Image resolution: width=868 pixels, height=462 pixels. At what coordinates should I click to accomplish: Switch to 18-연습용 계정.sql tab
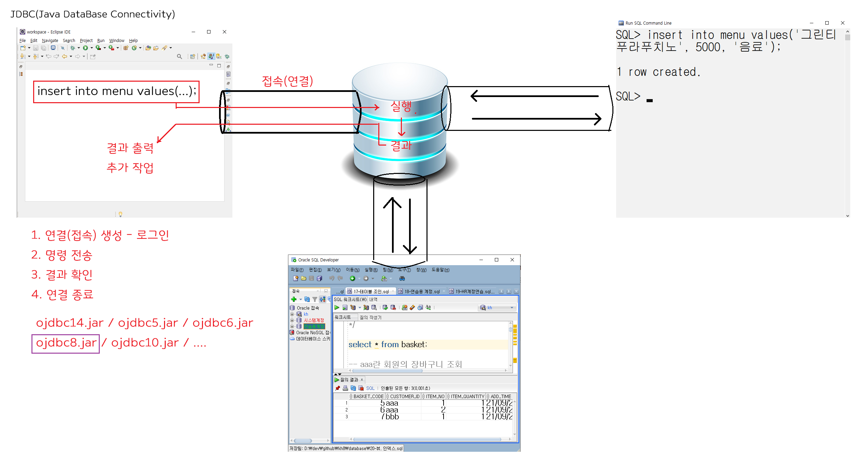pyautogui.click(x=422, y=291)
